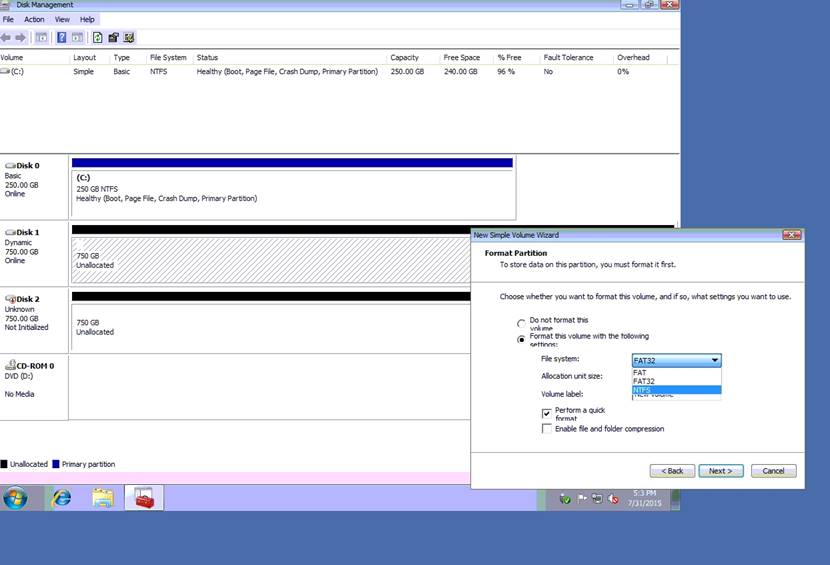The width and height of the screenshot is (830, 565).
Task: Click the File system dropdown arrow
Action: (714, 360)
